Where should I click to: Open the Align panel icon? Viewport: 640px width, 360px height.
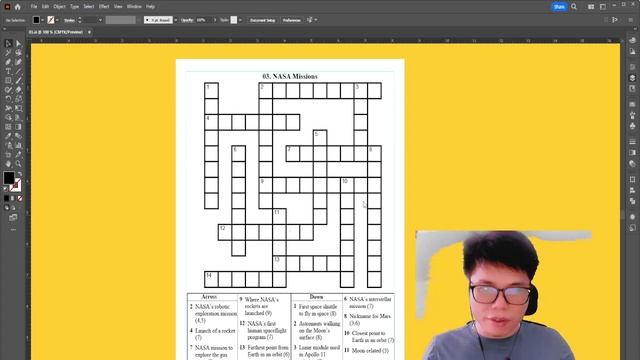tap(632, 190)
